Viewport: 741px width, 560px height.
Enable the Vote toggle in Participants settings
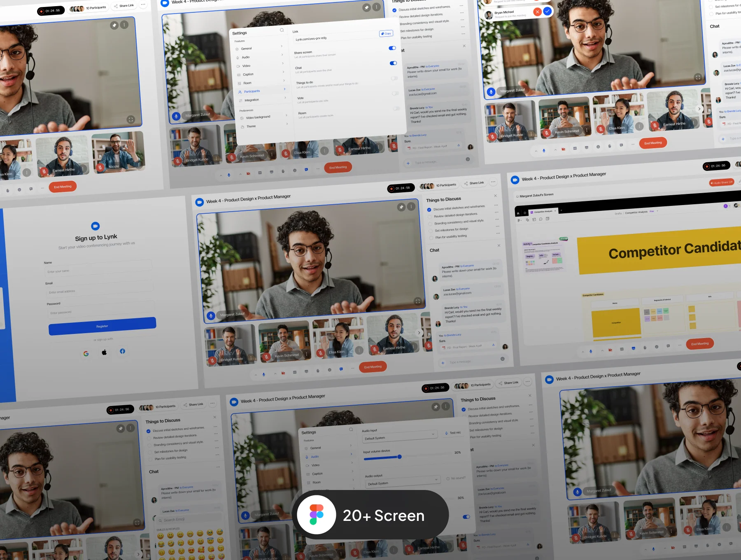coord(396,93)
